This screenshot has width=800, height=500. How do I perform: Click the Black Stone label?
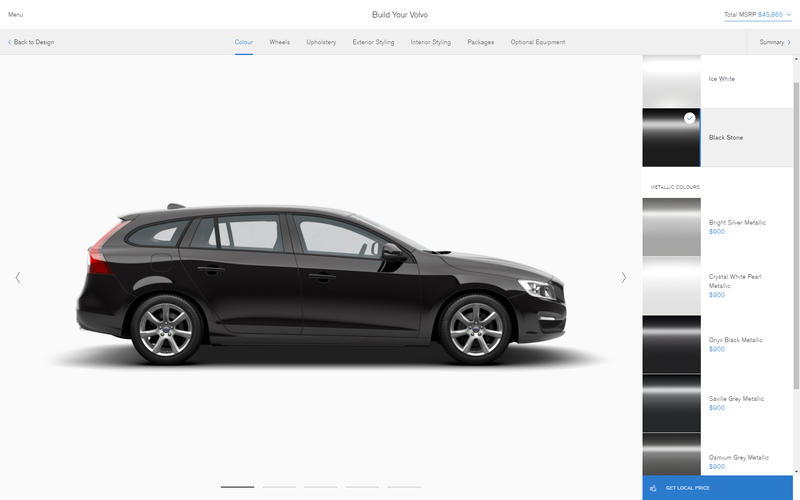pos(726,138)
